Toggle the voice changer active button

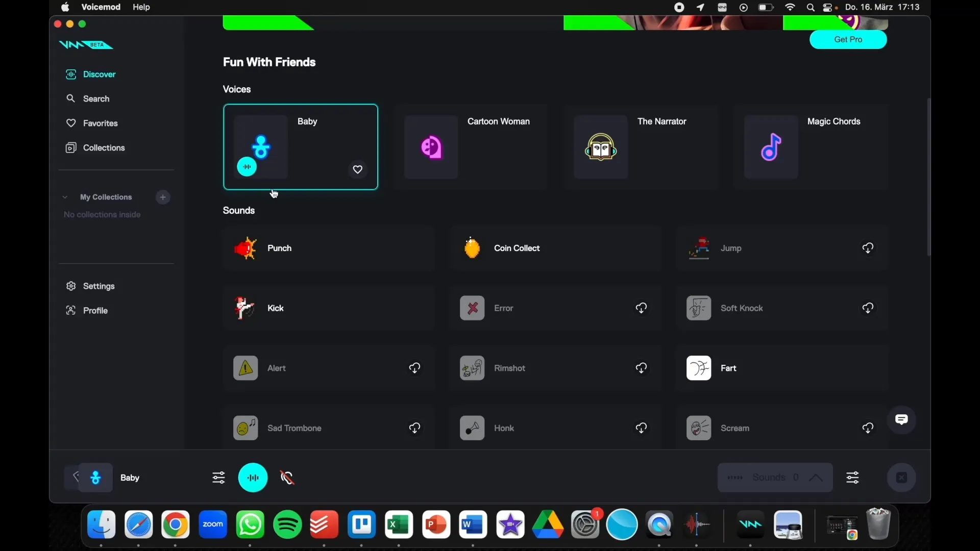tap(253, 477)
